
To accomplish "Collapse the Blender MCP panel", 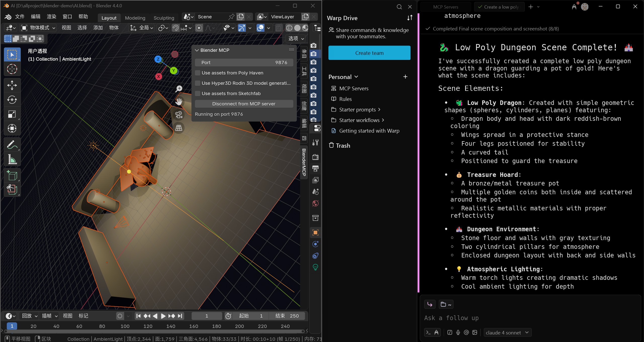I will (197, 50).
